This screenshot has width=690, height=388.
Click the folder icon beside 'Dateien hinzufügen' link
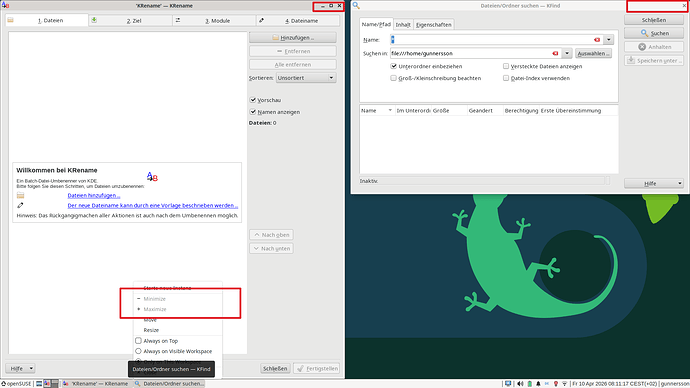[x=20, y=195]
